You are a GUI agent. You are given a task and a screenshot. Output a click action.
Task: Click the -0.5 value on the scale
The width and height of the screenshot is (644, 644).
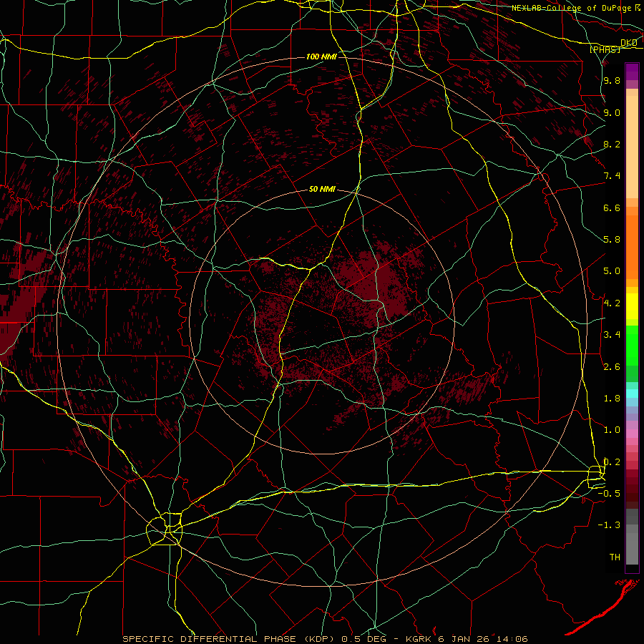pos(609,494)
